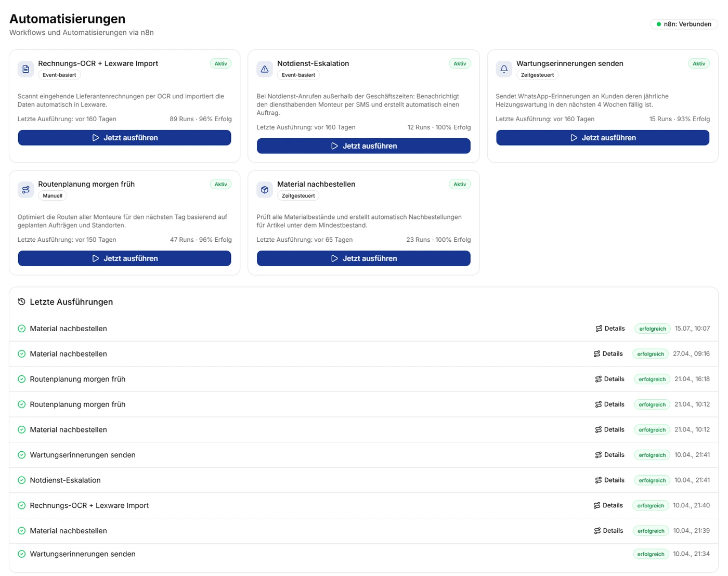
Task: Click the Zeitgesteuert tag under Material nachbestellen
Action: (298, 196)
